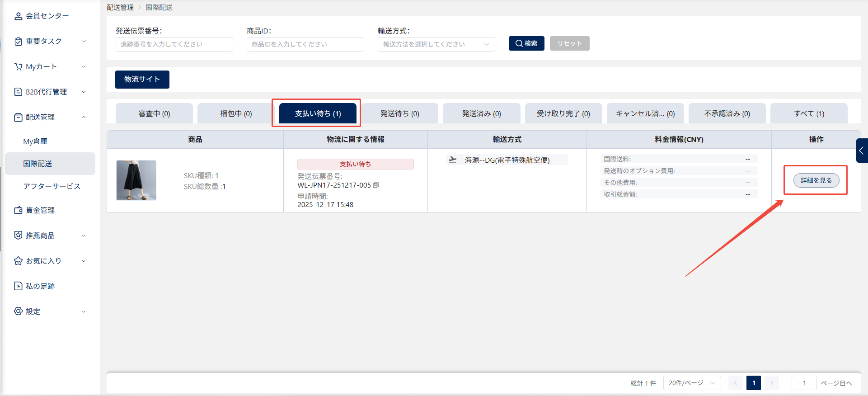Click the 推薦商品 badge icon
Image resolution: width=868 pixels, height=396 pixels.
(x=18, y=236)
